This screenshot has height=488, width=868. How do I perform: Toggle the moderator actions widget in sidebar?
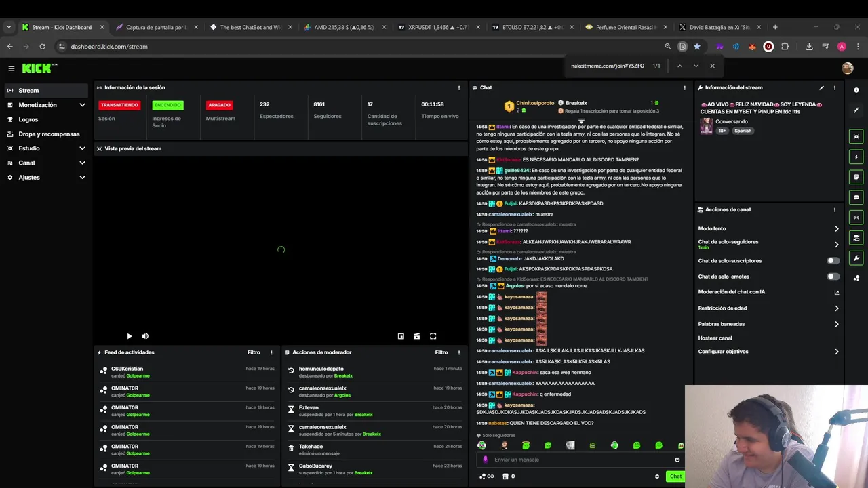(856, 177)
